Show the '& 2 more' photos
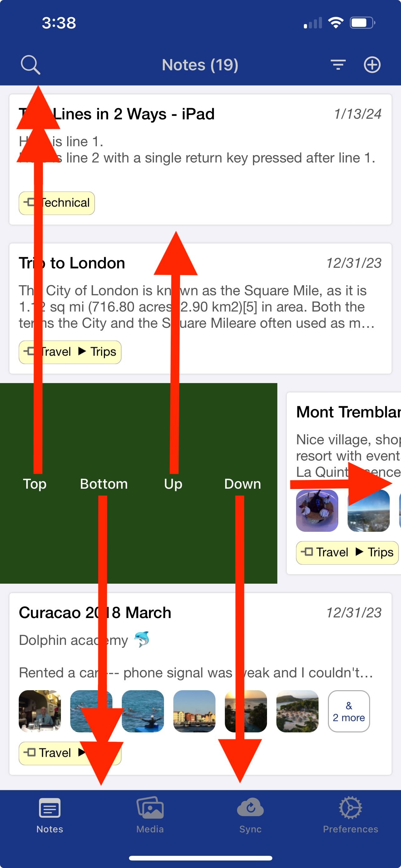The height and width of the screenshot is (868, 401). pyautogui.click(x=349, y=711)
